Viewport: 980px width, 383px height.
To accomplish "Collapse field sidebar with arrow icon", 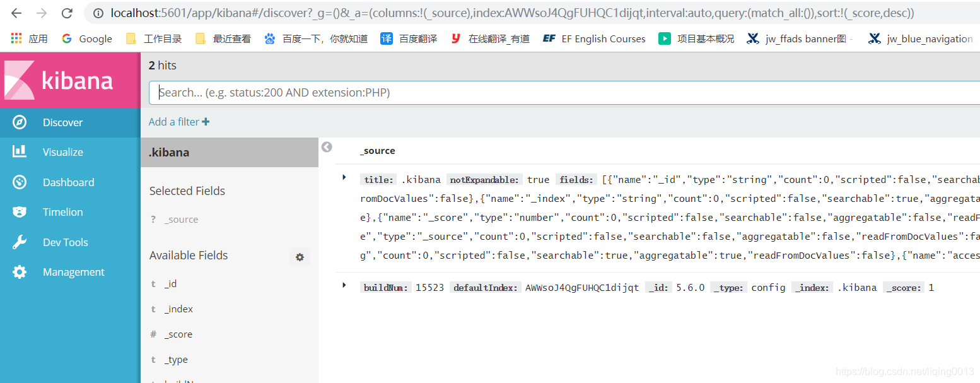I will (327, 147).
